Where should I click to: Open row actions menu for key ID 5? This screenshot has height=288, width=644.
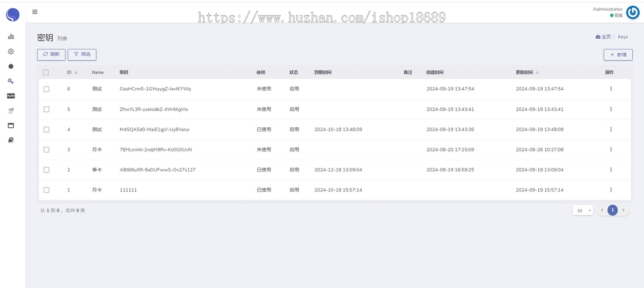(x=611, y=109)
